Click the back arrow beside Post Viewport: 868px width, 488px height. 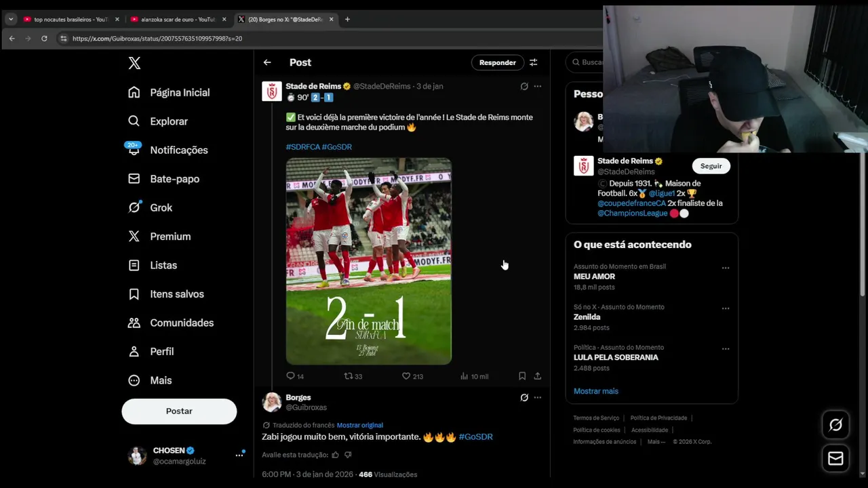267,62
